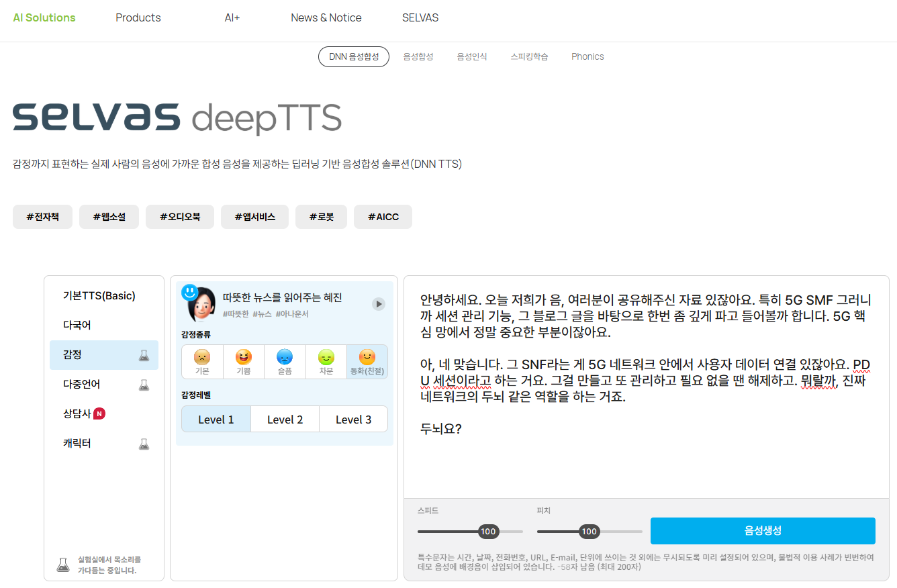Select the 기본 neutral emotion face icon
897x588 pixels.
tap(202, 357)
